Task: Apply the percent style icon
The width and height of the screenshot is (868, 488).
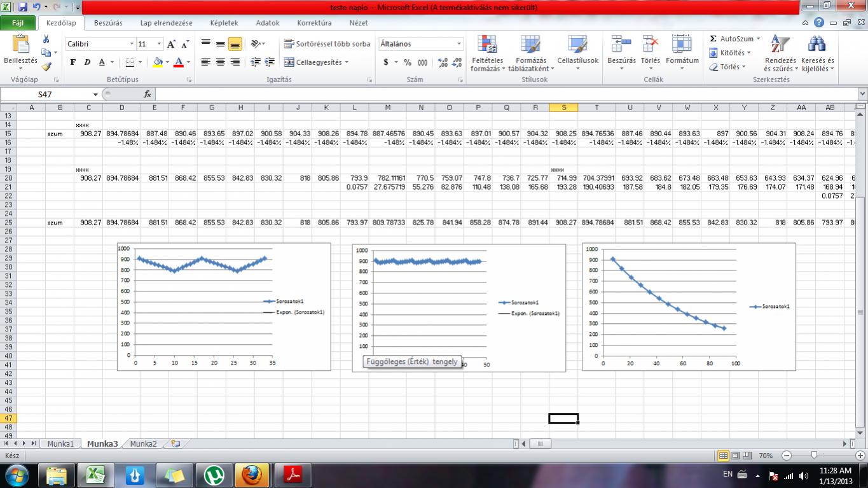Action: point(407,62)
